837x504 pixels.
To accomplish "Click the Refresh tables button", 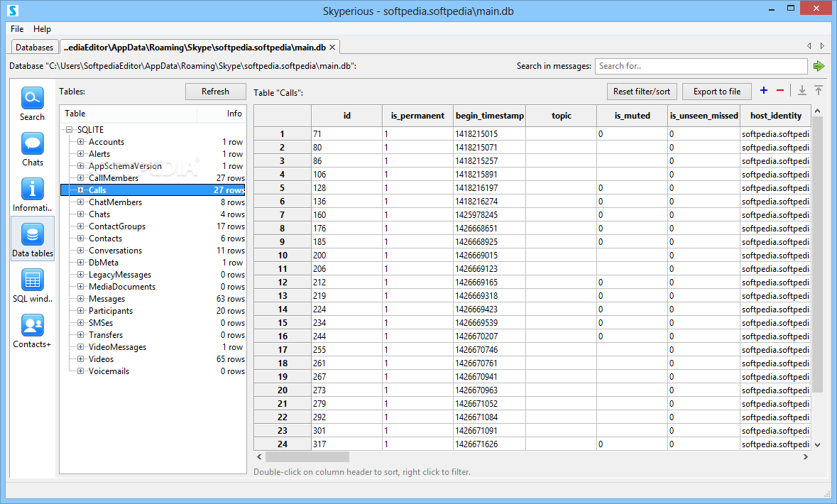I will pyautogui.click(x=215, y=92).
